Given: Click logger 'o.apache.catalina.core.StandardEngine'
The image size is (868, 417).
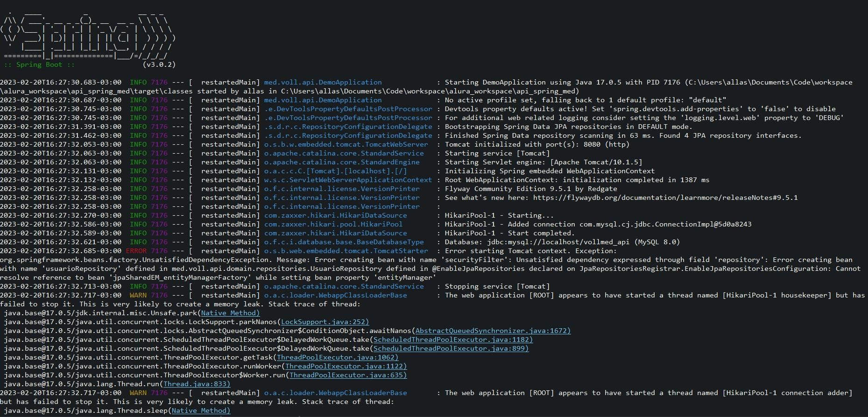Looking at the screenshot, I should [x=342, y=162].
